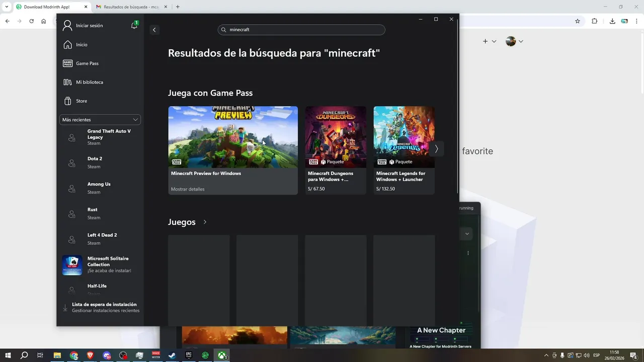Open three-dot options in Modrinth panel
This screenshot has height=362, width=644.
pyautogui.click(x=468, y=253)
